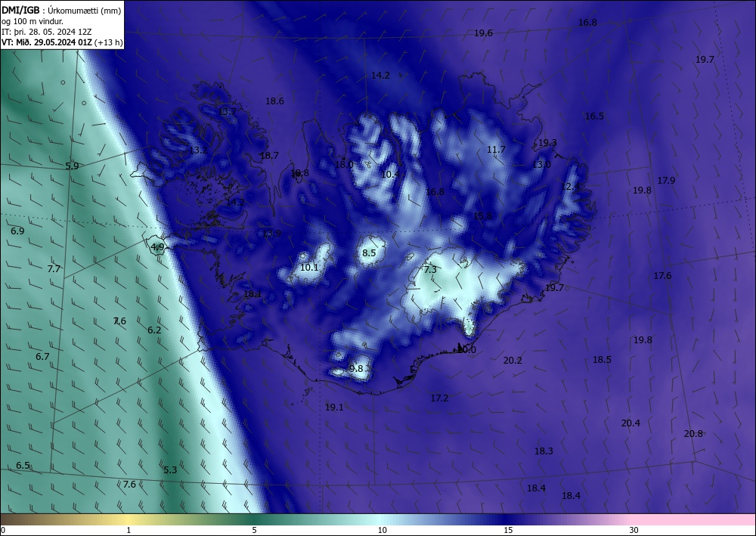
Task: Click the 16.5 value on the map
Action: click(594, 116)
